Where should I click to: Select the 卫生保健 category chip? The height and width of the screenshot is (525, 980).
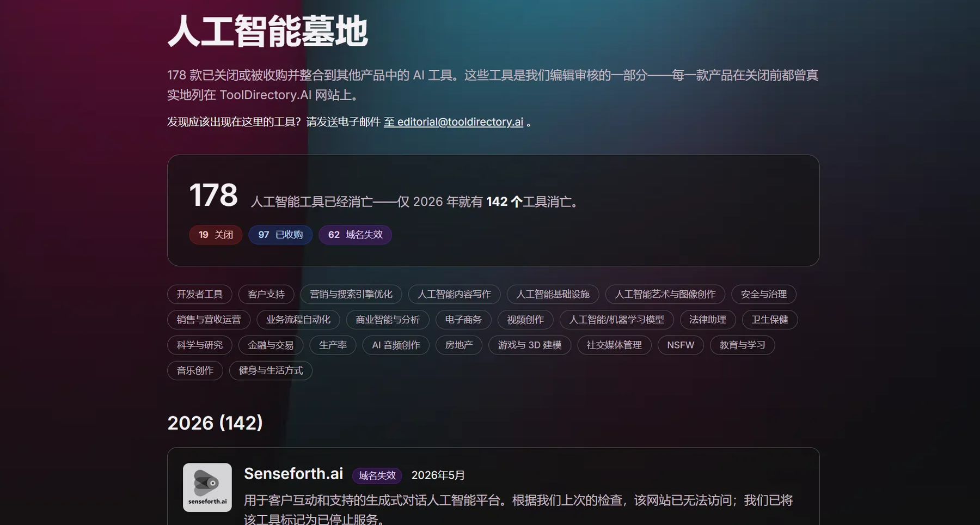tap(770, 320)
